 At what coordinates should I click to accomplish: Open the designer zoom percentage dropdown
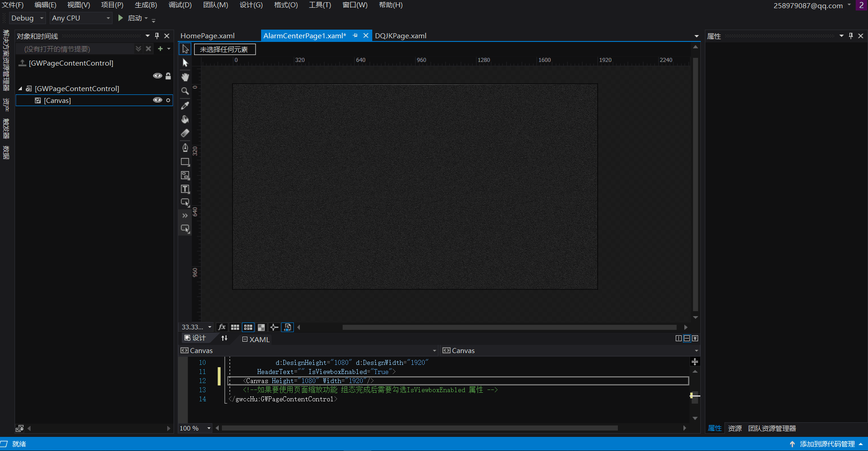[x=210, y=327]
